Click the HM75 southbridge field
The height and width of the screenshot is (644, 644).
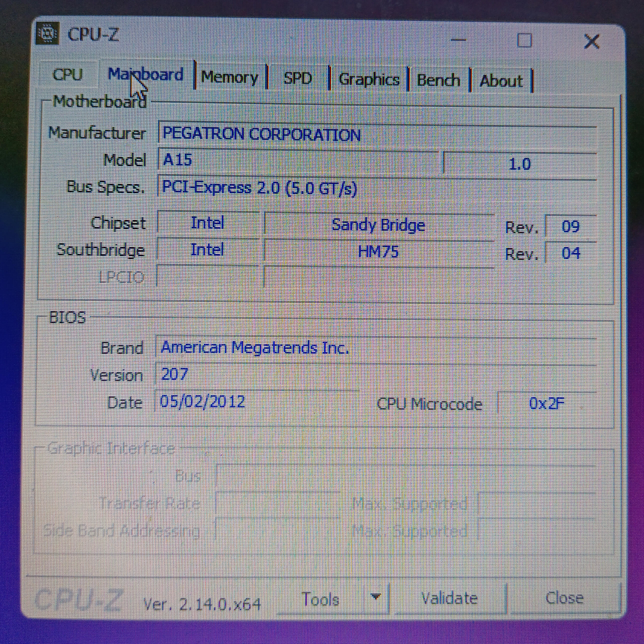pyautogui.click(x=378, y=252)
